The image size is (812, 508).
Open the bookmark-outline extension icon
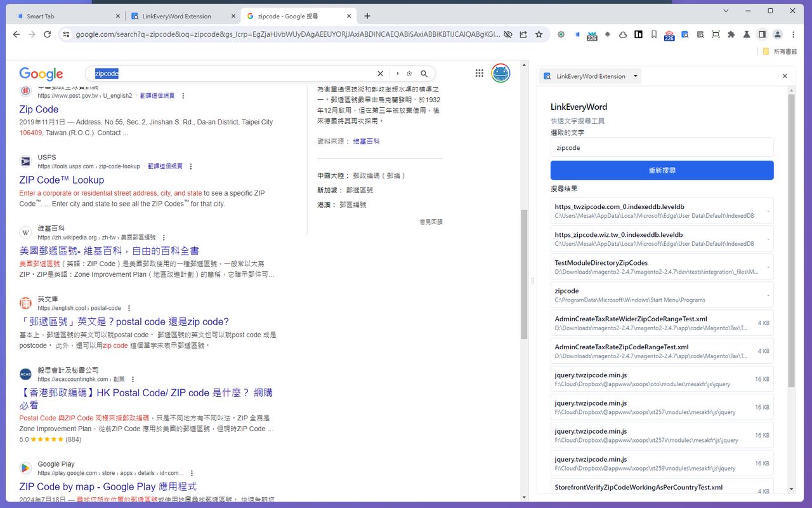[x=654, y=34]
